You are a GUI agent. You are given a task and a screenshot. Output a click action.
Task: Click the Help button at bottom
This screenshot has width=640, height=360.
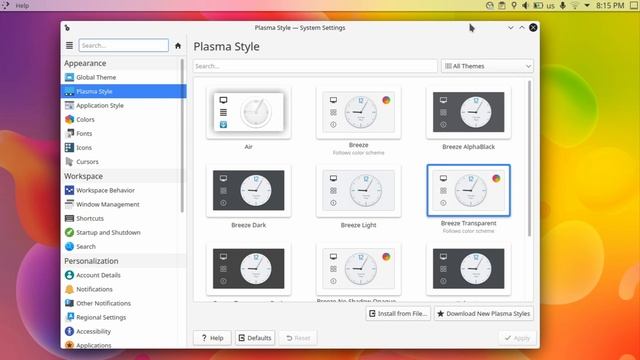pyautogui.click(x=212, y=338)
